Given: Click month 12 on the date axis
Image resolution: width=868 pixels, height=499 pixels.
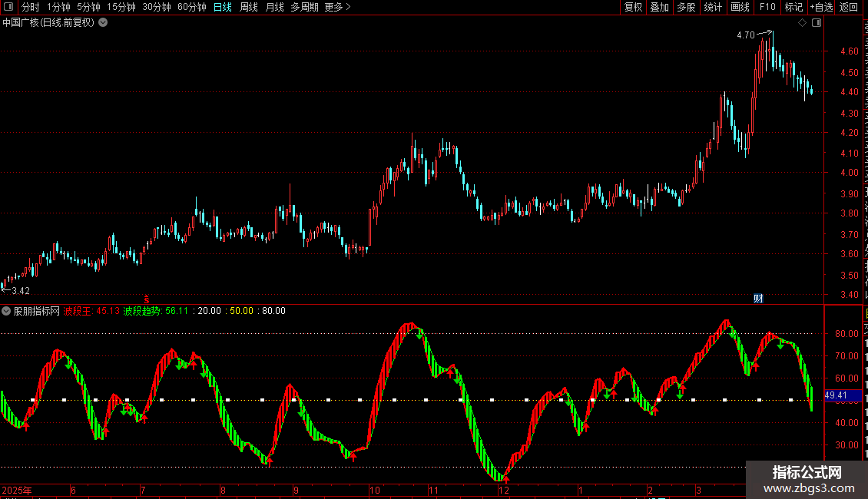Looking at the screenshot, I should click(x=503, y=490).
